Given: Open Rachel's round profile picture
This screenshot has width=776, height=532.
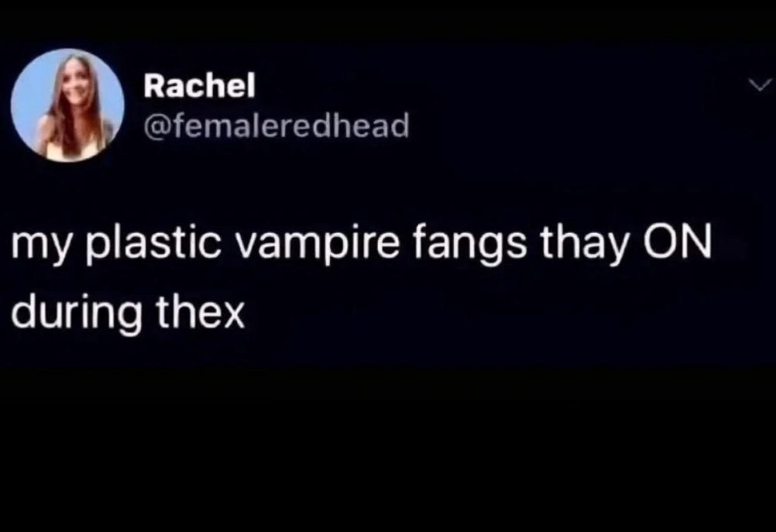Looking at the screenshot, I should pyautogui.click(x=67, y=105).
